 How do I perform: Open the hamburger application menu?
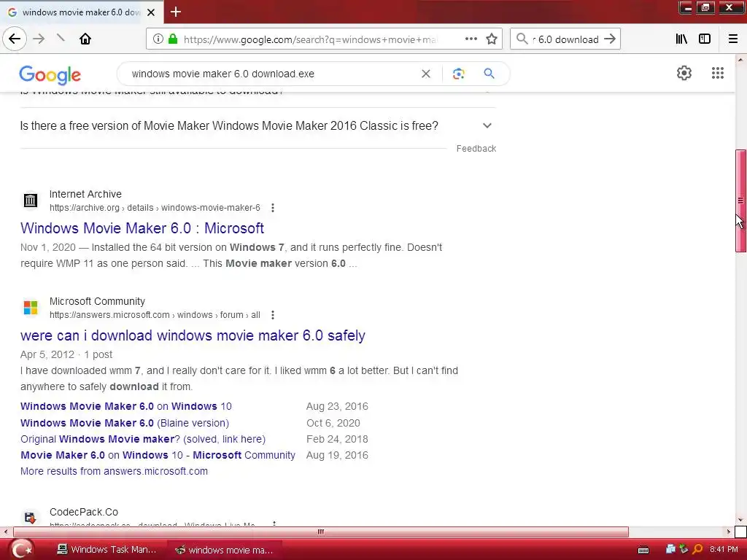click(732, 39)
